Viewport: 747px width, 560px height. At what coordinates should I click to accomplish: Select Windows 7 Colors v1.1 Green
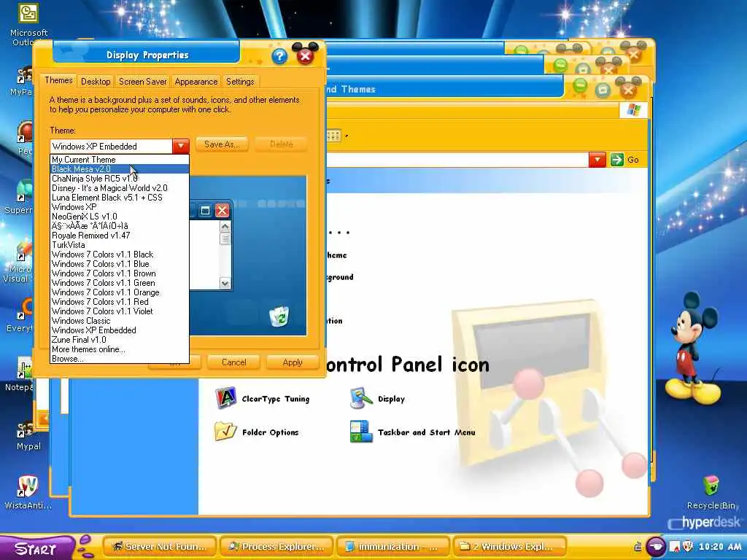(120, 283)
